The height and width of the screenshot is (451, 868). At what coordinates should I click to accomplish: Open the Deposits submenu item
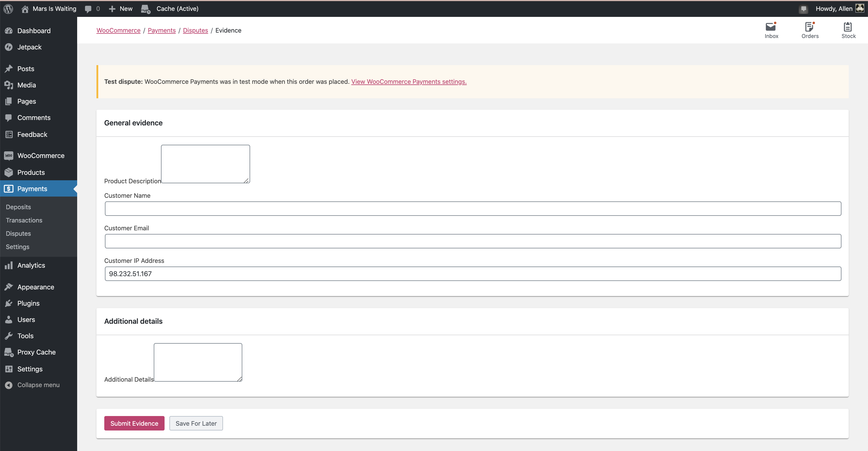pos(18,207)
